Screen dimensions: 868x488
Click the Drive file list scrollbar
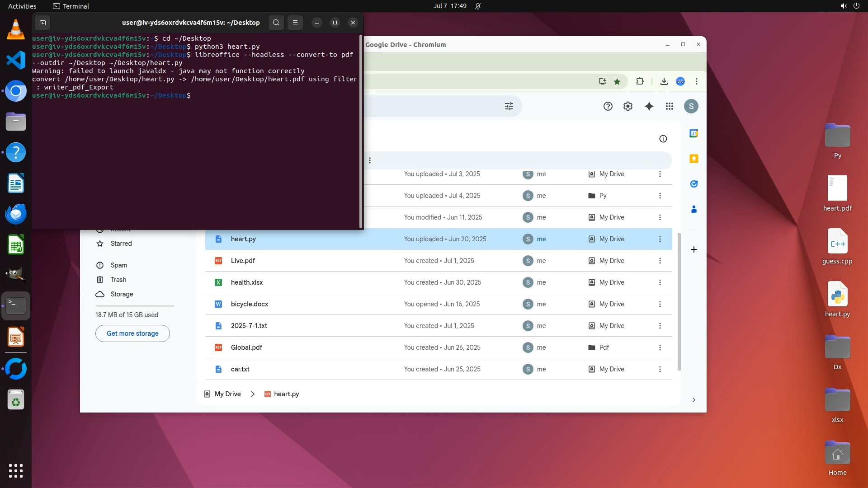[679, 301]
